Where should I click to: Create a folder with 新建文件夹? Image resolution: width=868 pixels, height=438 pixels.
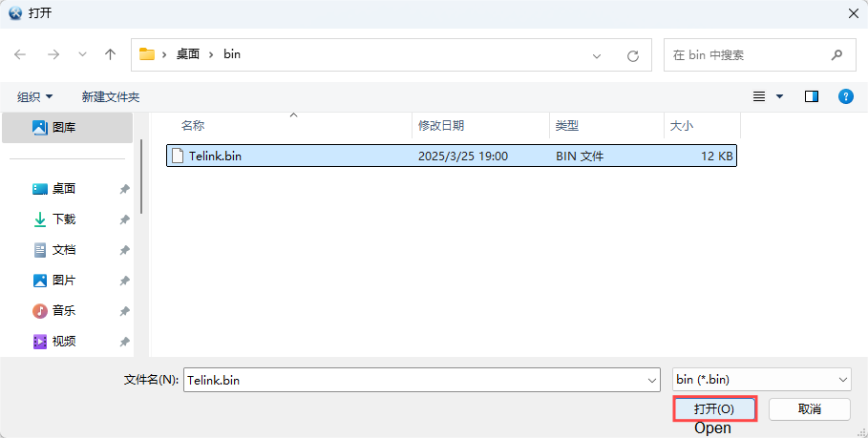[x=111, y=96]
